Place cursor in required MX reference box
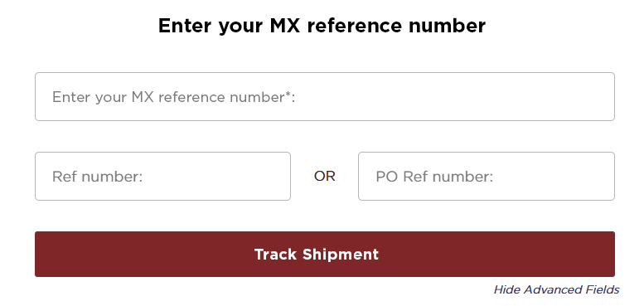Viewport: 644px width, 306px height. 324,96
